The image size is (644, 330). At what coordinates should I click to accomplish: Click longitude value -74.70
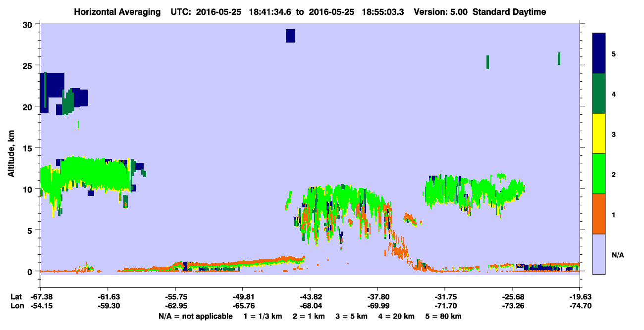coord(580,306)
